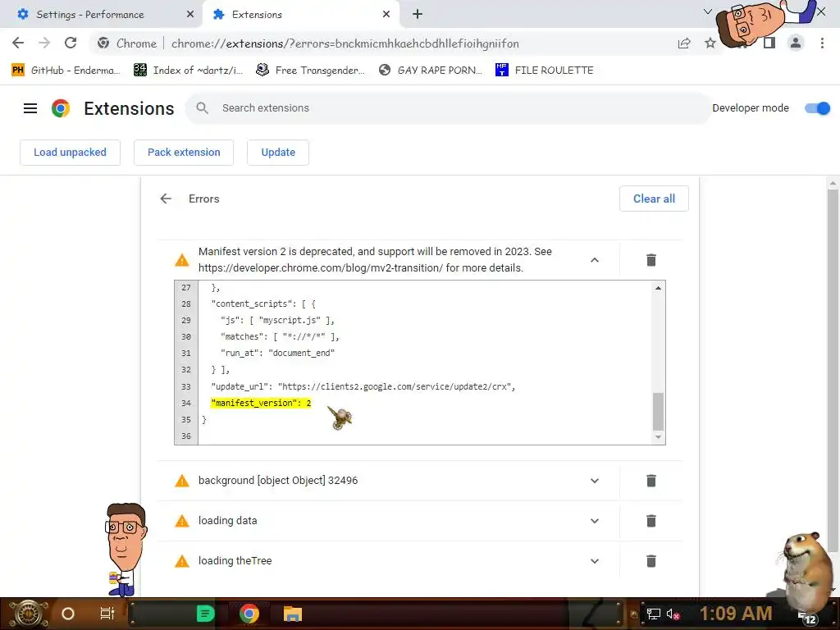Click the Chrome logo beside Extensions title
This screenshot has height=630, width=840.
[61, 108]
